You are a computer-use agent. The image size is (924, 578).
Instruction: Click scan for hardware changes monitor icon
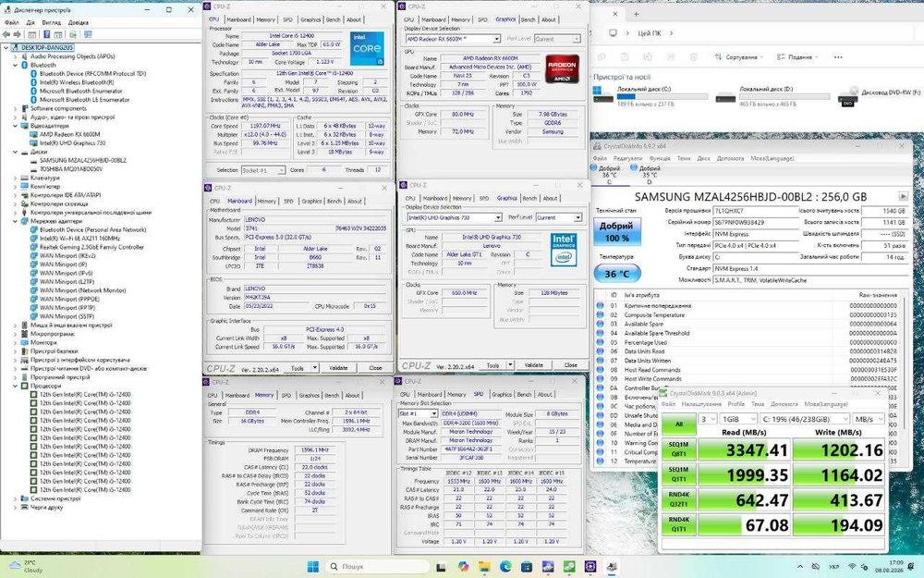(88, 34)
